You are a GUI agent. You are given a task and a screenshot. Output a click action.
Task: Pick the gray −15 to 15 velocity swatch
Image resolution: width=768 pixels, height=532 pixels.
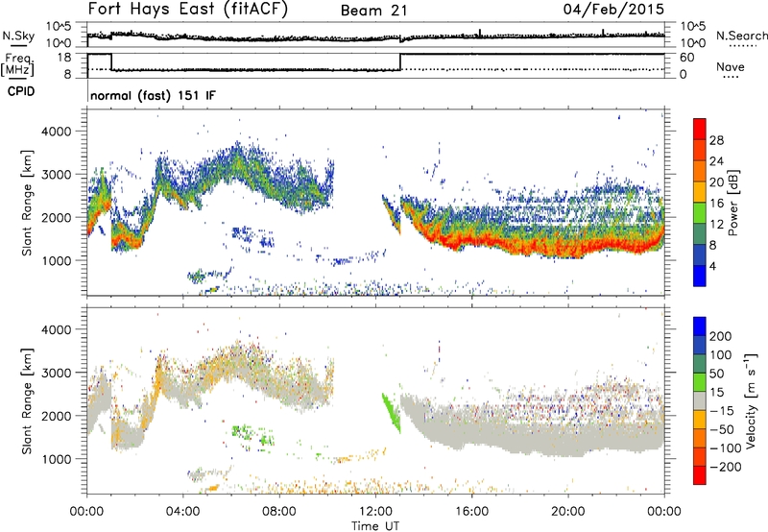pyautogui.click(x=700, y=400)
